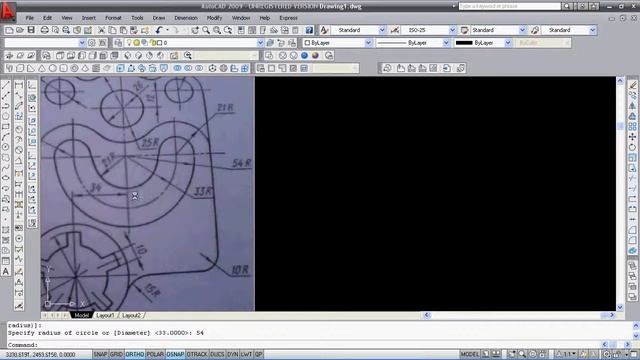Toggle SNAP mode in status bar
Screen dimensions: 640x360
tap(100, 354)
